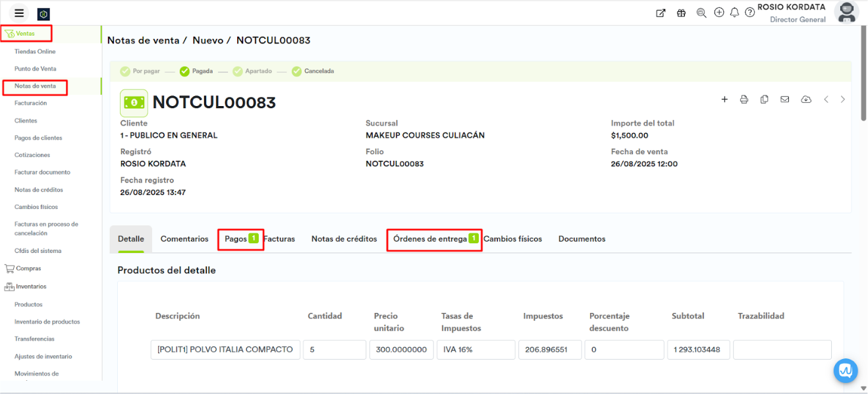Click the Cantidad field showing 5
The width and height of the screenshot is (868, 394).
(334, 350)
